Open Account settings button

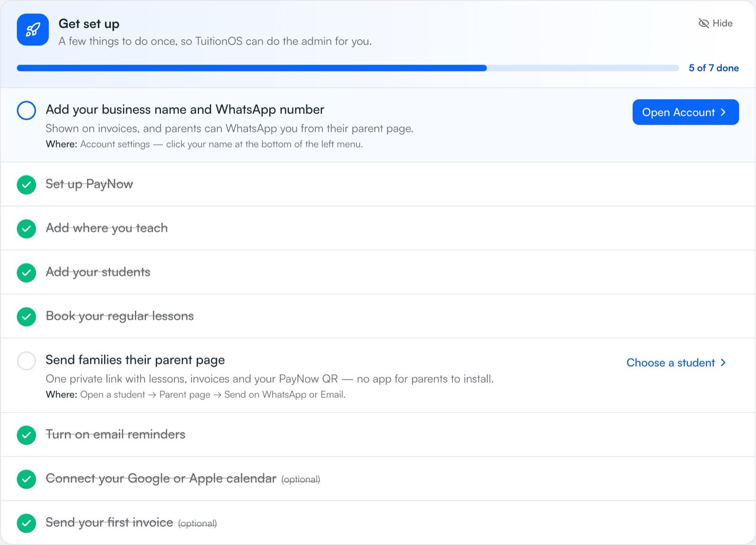[x=686, y=112]
